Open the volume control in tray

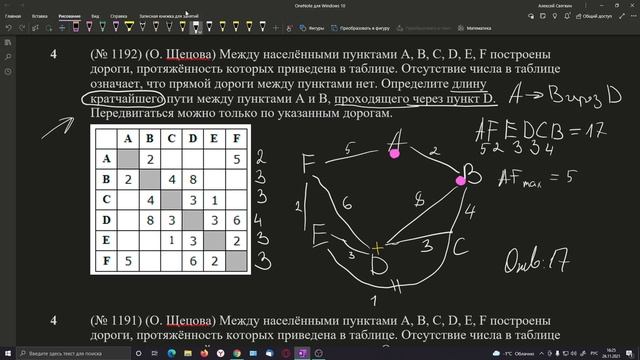[573, 353]
